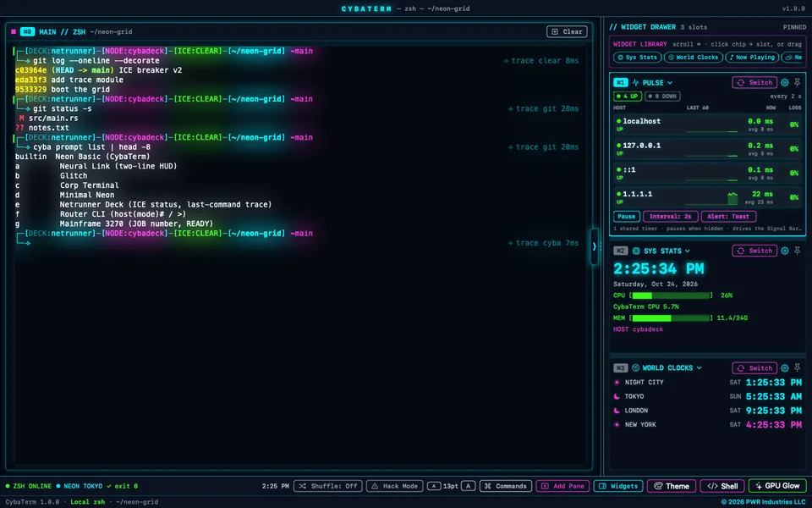Decrease font size with small A button
The width and height of the screenshot is (812, 508).
click(434, 486)
